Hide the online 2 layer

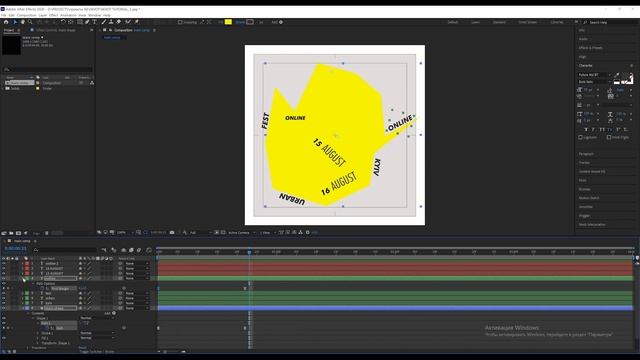click(x=4, y=264)
